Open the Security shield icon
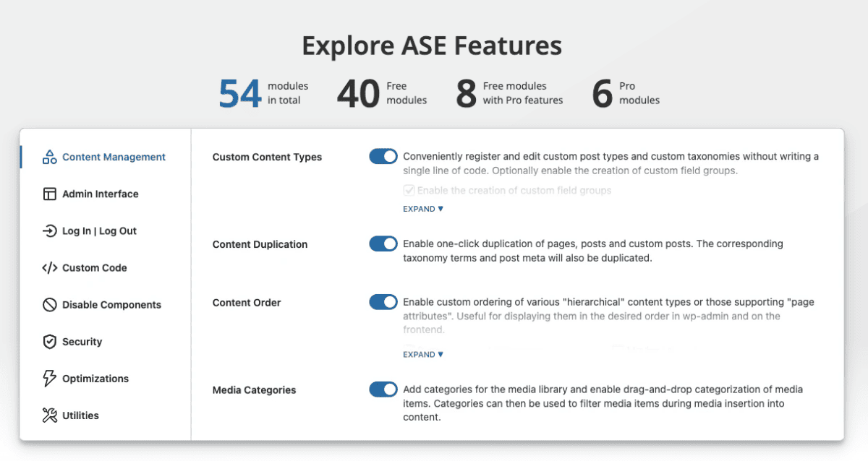Screen dimensions: 868x461 [49, 341]
